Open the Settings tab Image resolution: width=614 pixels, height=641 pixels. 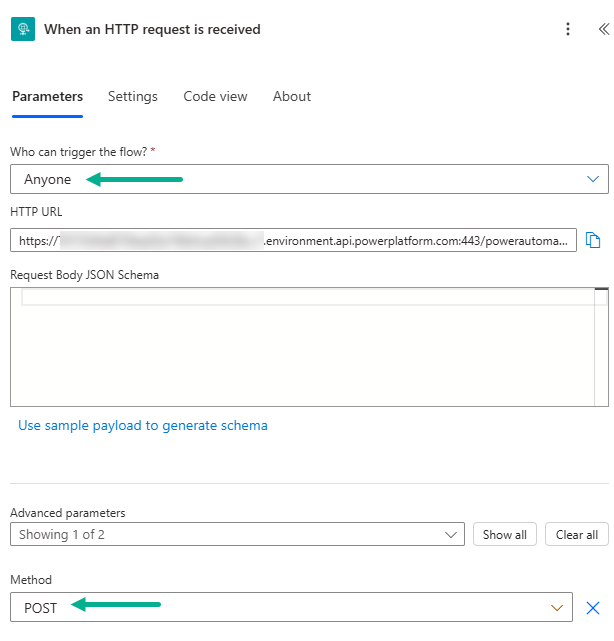point(133,97)
